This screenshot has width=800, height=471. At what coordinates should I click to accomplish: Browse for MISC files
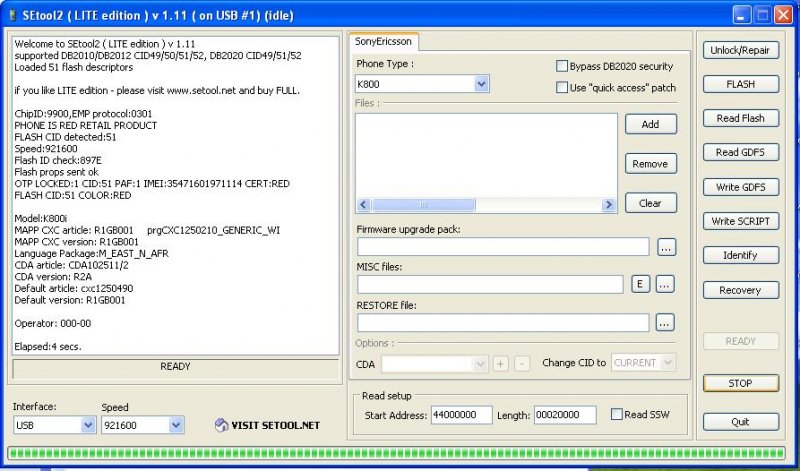[x=664, y=284]
